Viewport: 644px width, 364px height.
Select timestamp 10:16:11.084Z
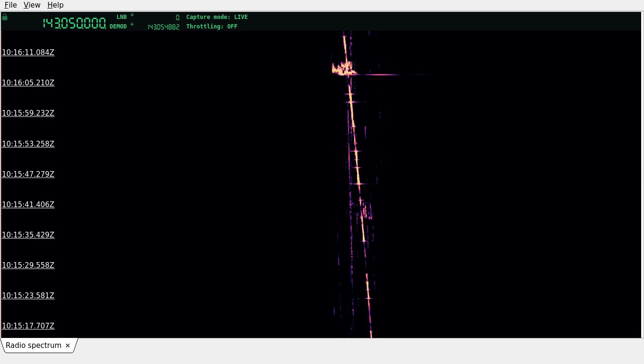point(28,52)
